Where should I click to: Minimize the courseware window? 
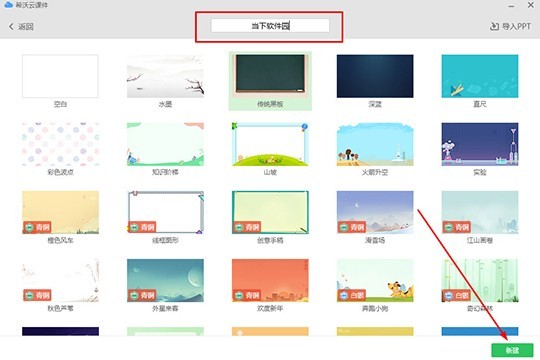pos(511,5)
